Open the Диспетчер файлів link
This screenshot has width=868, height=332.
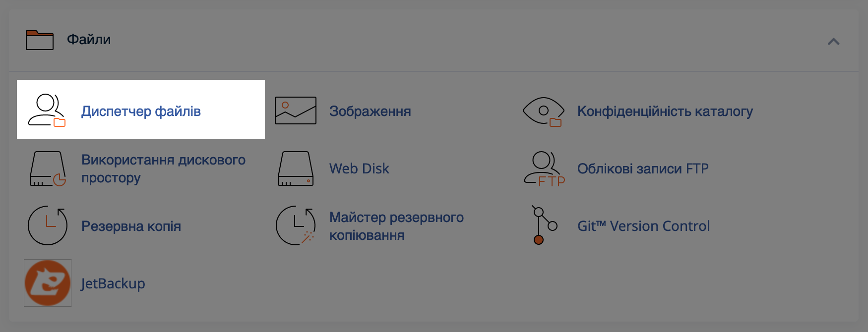[141, 111]
